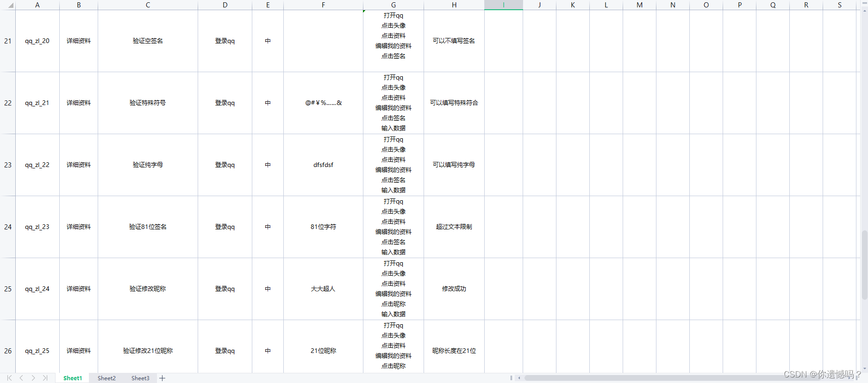Select cell 可以填写特殊符合
This screenshot has width=868, height=383.
coord(454,103)
